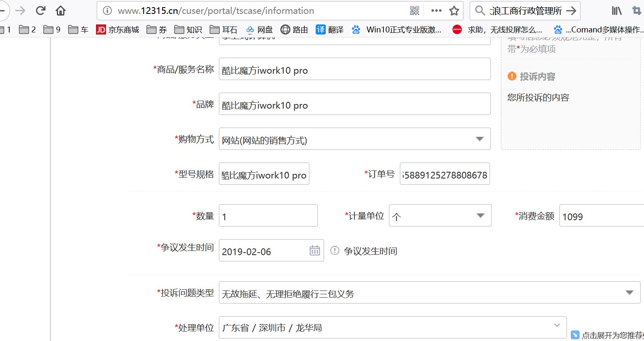The image size is (644, 341).
Task: Click the 品牌 input field
Action: (354, 104)
